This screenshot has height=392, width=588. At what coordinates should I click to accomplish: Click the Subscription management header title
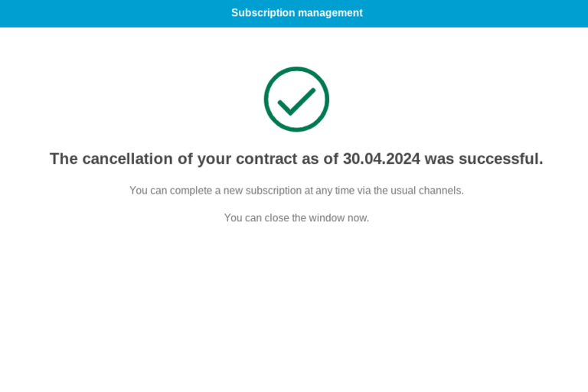[x=296, y=13]
